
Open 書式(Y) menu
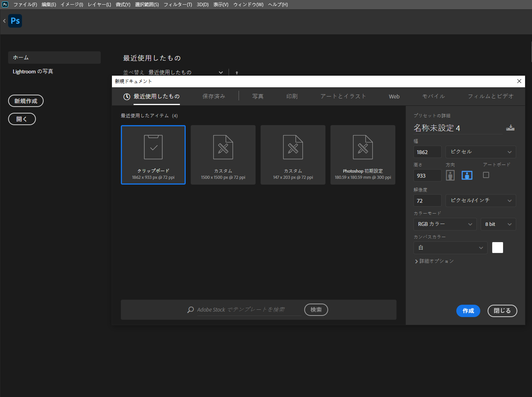tap(123, 5)
